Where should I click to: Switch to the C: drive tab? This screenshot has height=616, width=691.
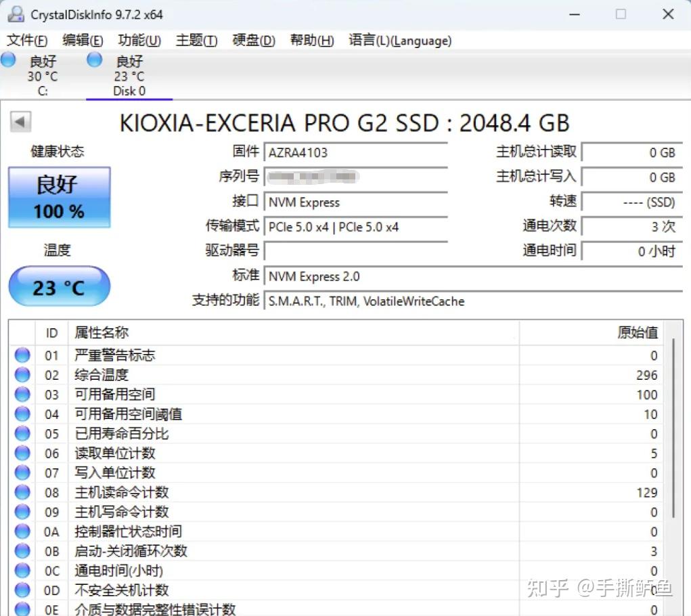43,75
